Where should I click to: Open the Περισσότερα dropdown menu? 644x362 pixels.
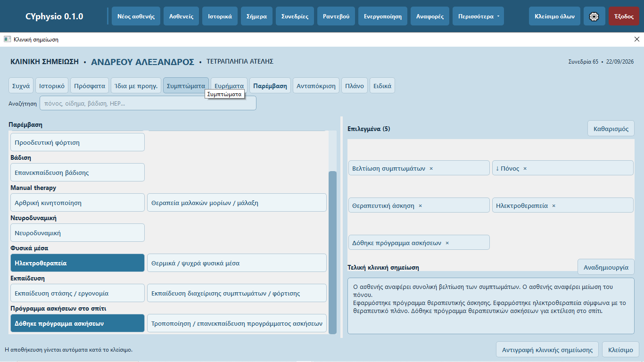pos(478,16)
